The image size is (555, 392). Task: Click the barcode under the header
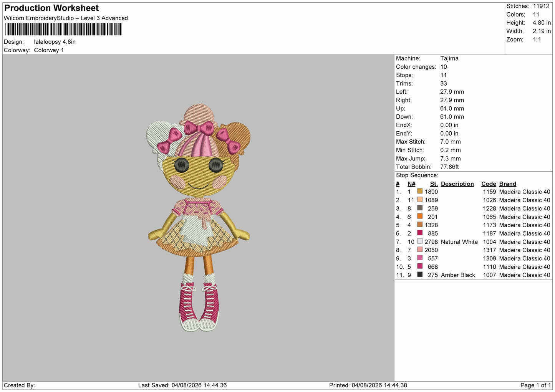tap(64, 30)
